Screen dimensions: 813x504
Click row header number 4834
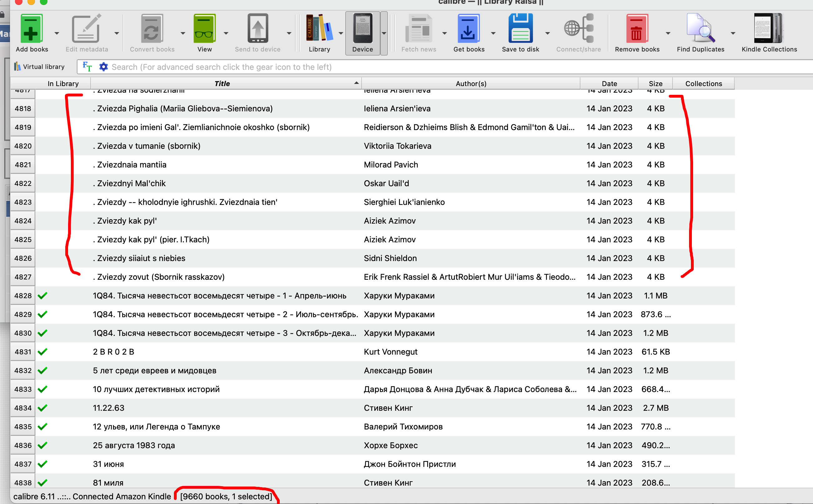click(x=23, y=408)
